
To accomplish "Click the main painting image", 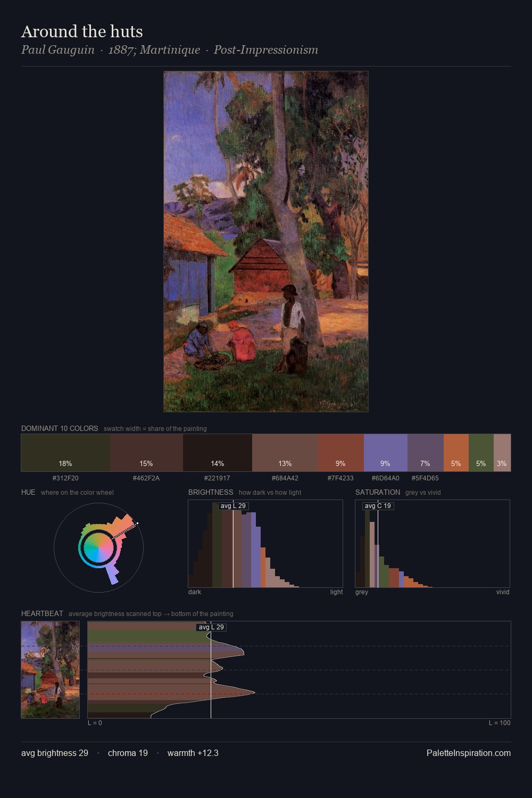I will coord(266,242).
